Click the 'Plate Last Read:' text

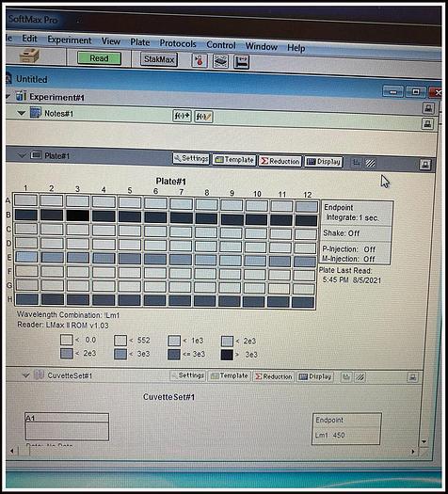coord(345,270)
